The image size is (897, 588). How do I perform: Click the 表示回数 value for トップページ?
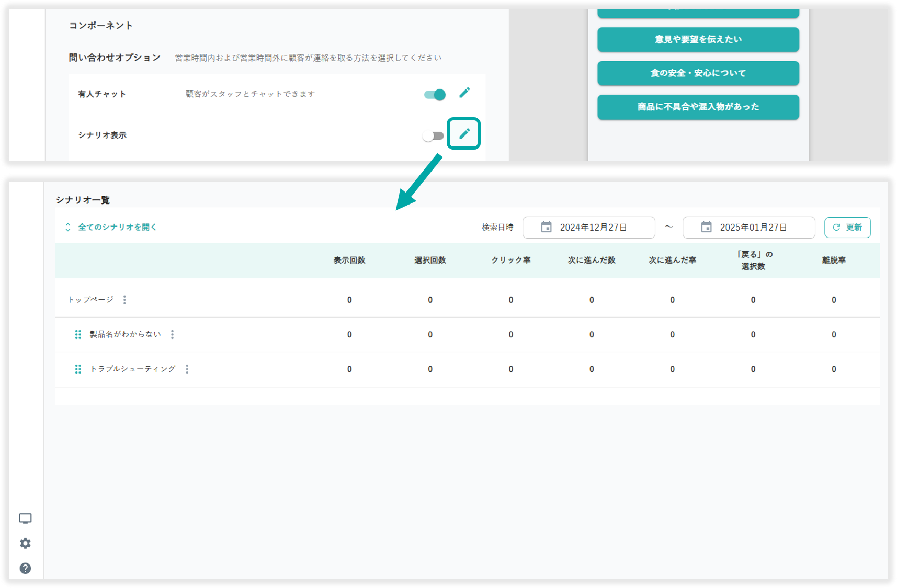[349, 300]
